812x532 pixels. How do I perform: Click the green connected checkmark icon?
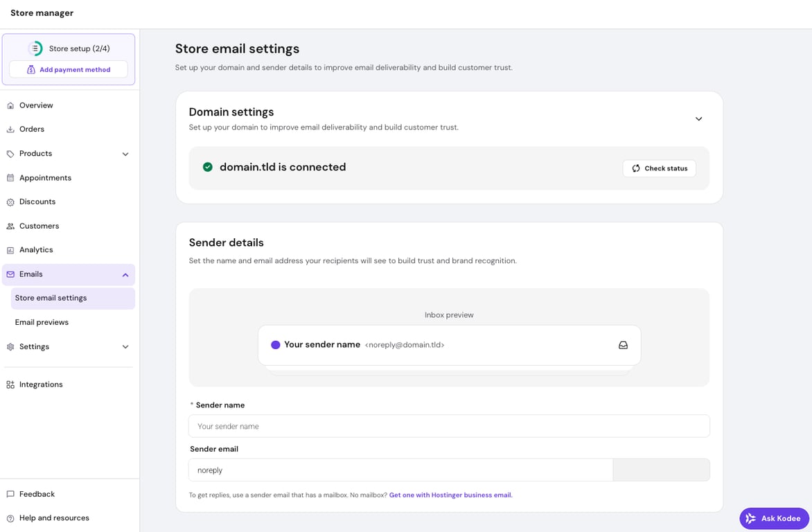click(208, 167)
